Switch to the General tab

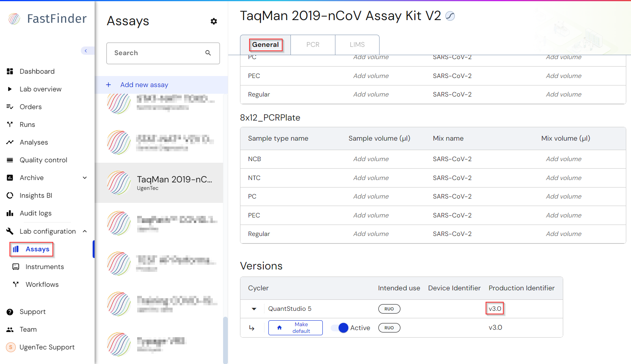click(266, 45)
